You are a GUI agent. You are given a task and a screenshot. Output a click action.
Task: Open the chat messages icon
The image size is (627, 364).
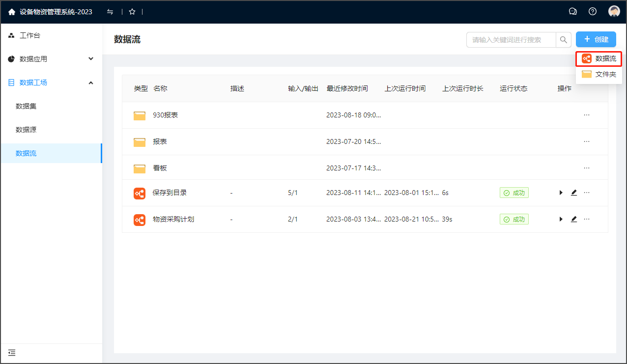pos(572,12)
